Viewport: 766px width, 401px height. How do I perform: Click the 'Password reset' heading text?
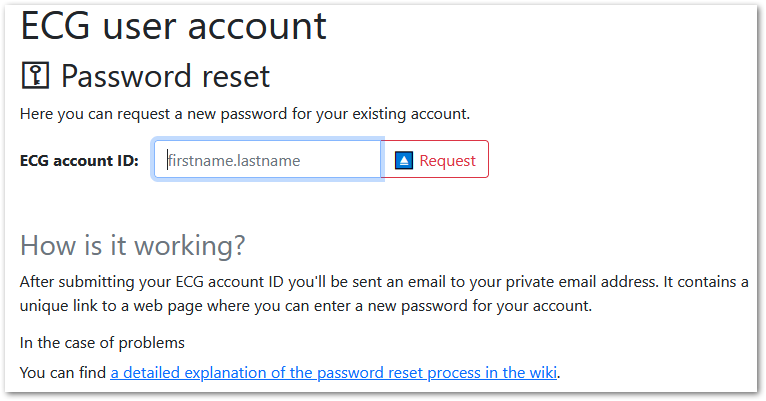(165, 76)
